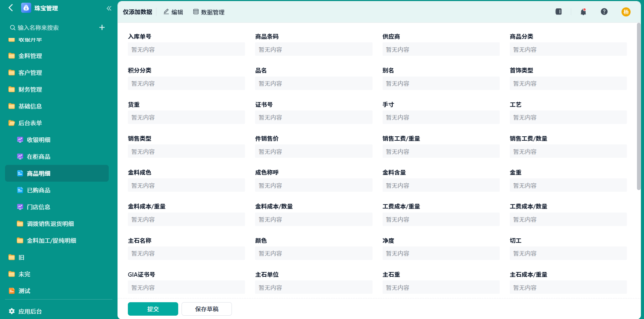Click the 珠宝管理 app logo icon
644x319 pixels.
(26, 8)
